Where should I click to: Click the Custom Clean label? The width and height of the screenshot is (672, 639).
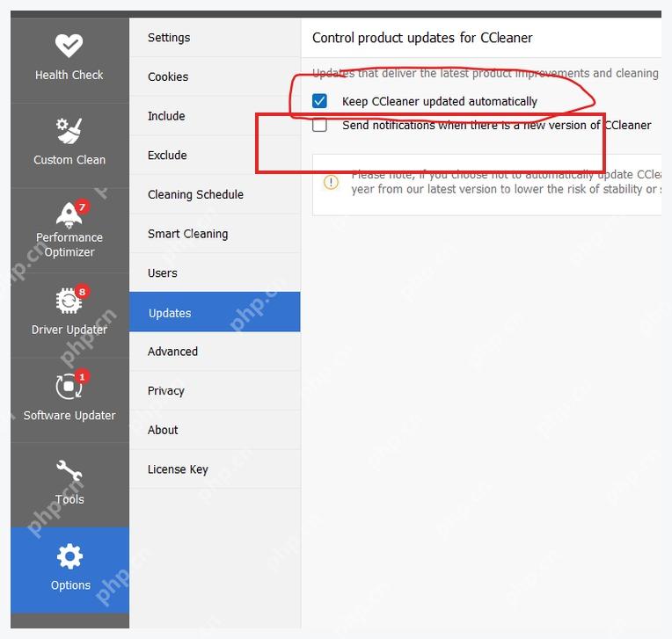click(x=69, y=160)
